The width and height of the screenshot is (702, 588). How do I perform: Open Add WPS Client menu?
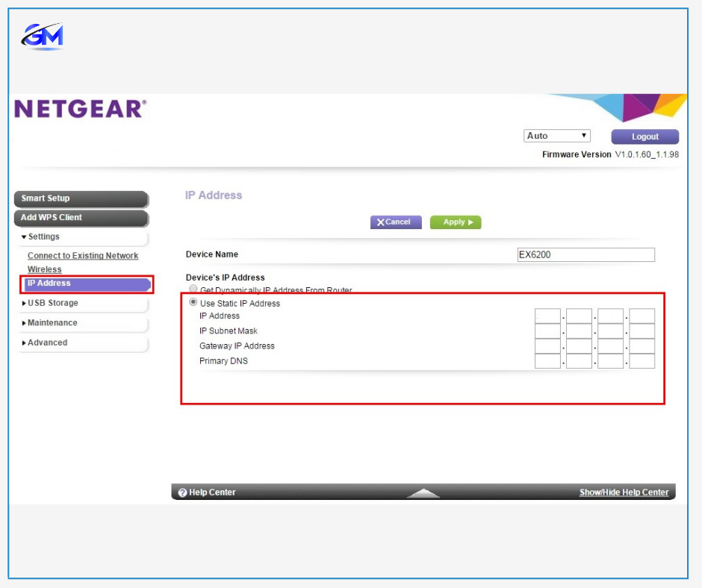[81, 218]
